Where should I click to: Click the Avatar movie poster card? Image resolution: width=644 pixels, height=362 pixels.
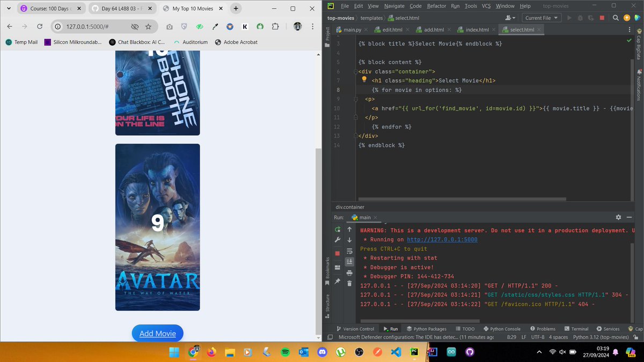pyautogui.click(x=157, y=227)
